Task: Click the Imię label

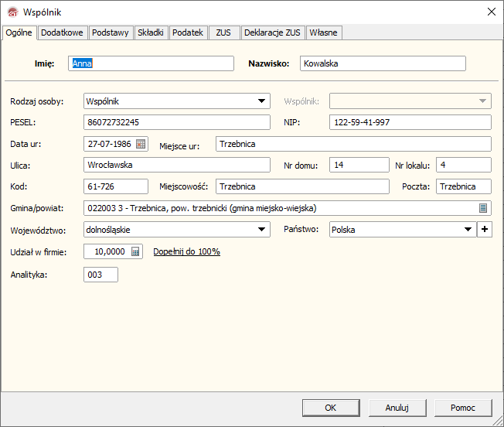Action: tap(44, 63)
